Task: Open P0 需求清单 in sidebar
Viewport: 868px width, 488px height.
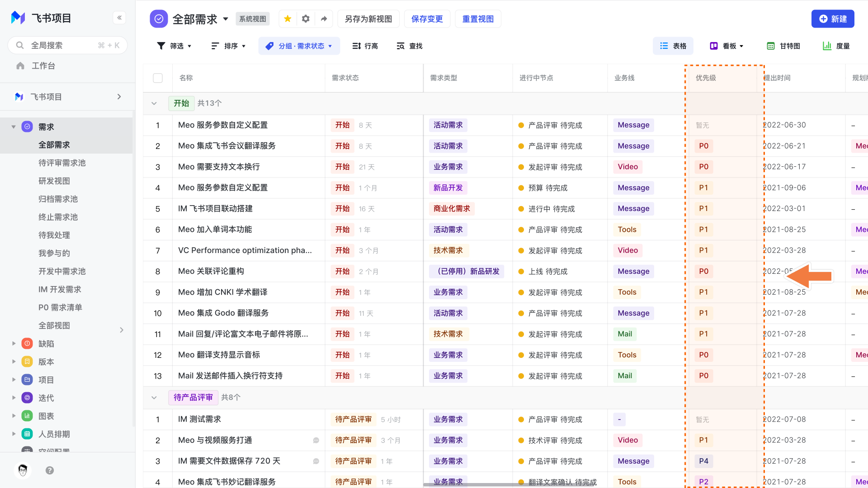Action: pos(60,308)
